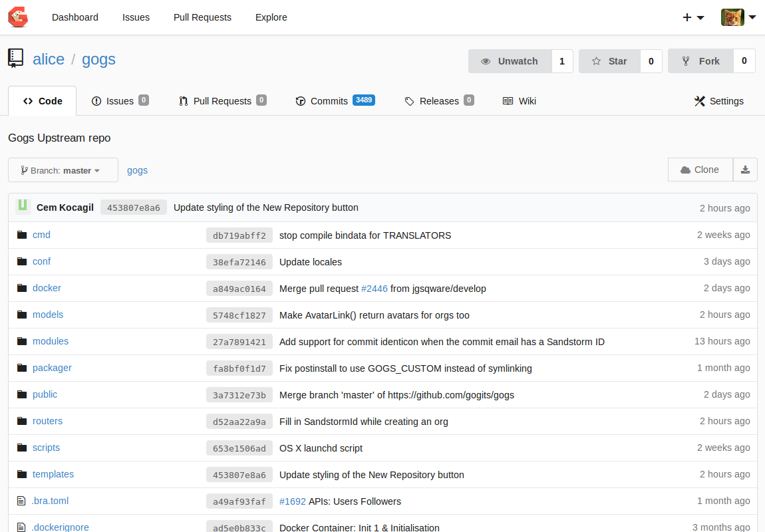Open the modules folder

51,341
